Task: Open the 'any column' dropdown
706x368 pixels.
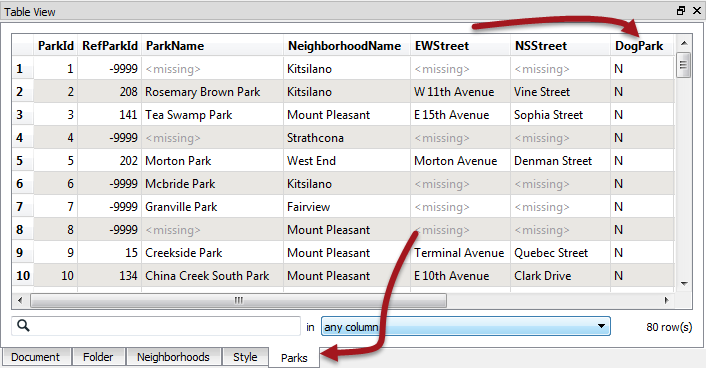Action: pyautogui.click(x=466, y=327)
